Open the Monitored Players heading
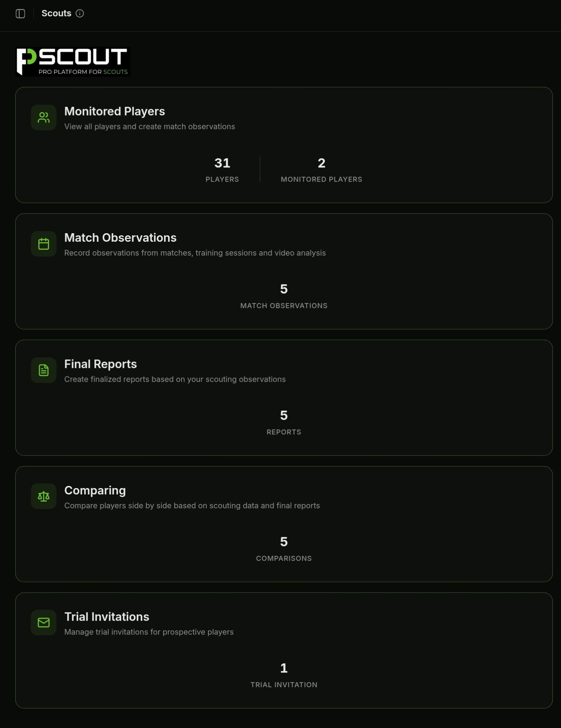This screenshot has width=561, height=728. point(115,111)
